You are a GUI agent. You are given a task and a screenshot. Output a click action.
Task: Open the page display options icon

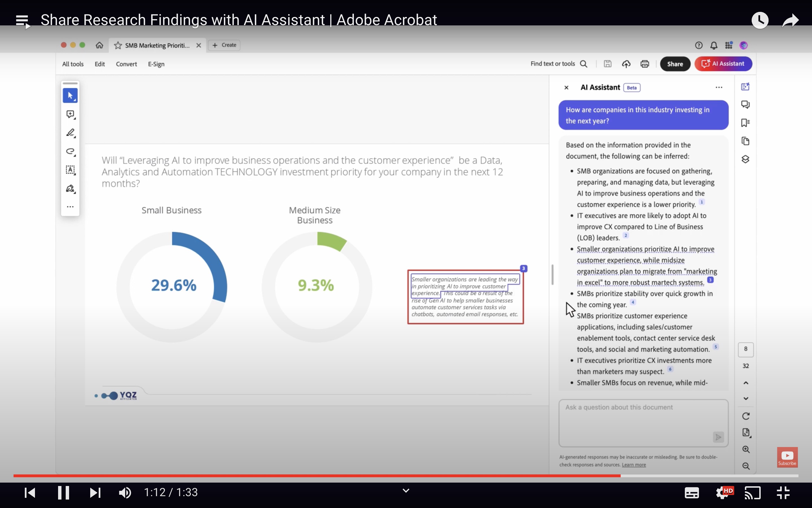click(746, 433)
